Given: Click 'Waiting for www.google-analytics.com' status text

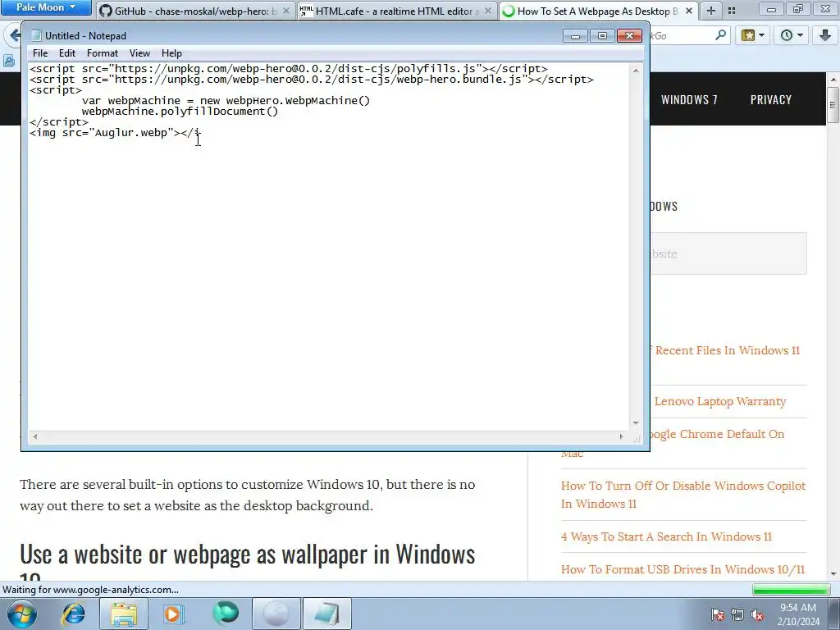Looking at the screenshot, I should pos(90,590).
